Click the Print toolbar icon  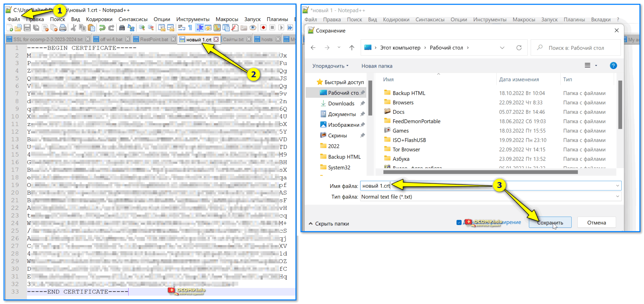(x=63, y=28)
